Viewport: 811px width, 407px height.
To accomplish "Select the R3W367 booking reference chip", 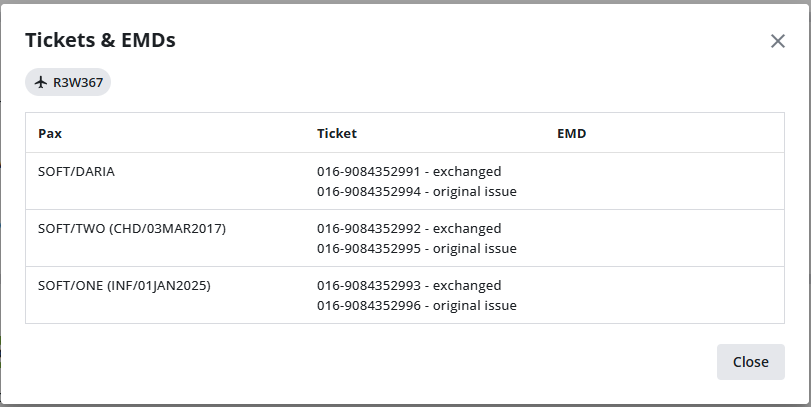I will click(68, 82).
